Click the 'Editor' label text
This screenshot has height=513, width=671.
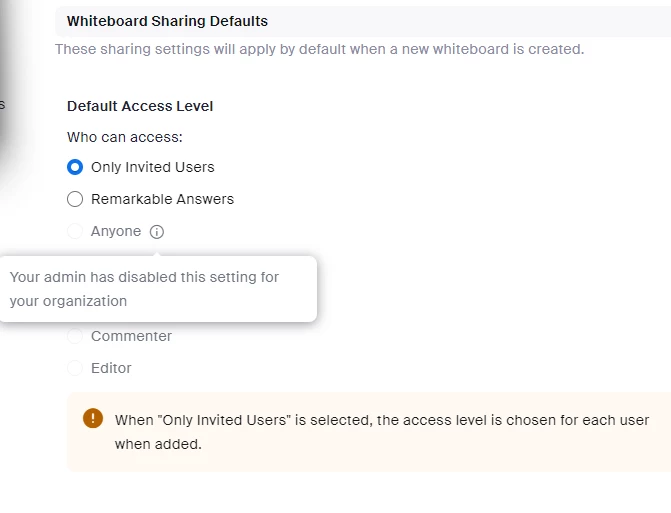pos(111,368)
